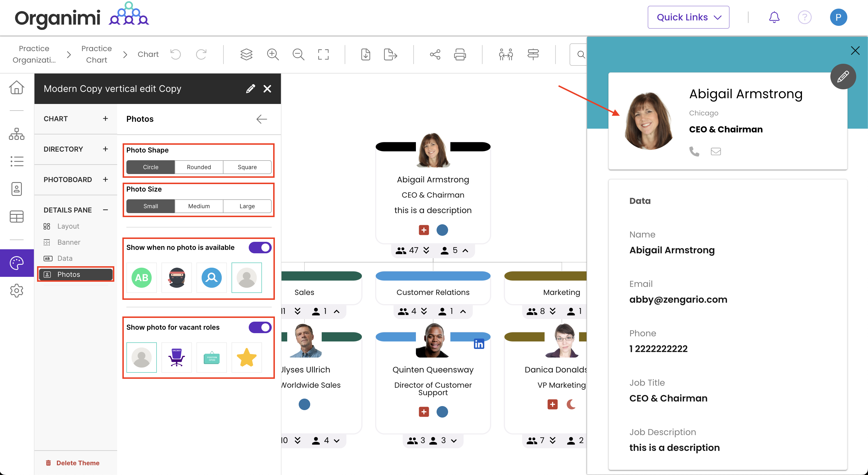Go back with Photos panel arrow

pos(261,119)
